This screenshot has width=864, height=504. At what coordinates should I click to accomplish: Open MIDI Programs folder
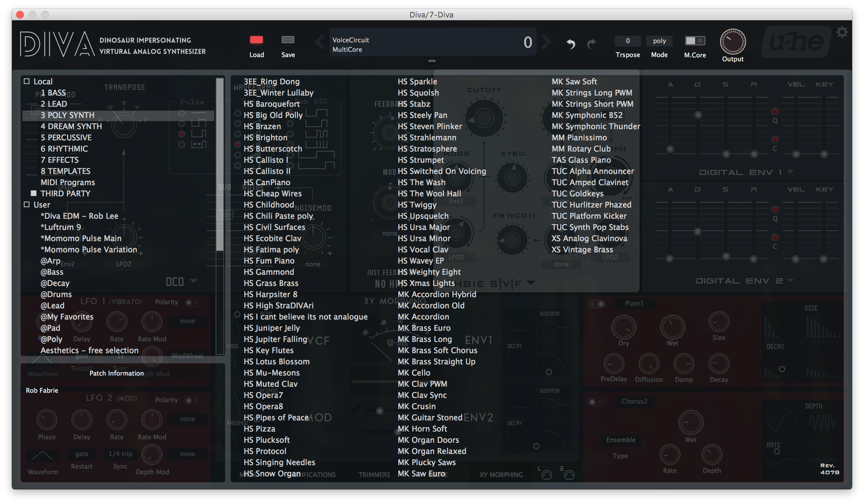[x=68, y=182]
